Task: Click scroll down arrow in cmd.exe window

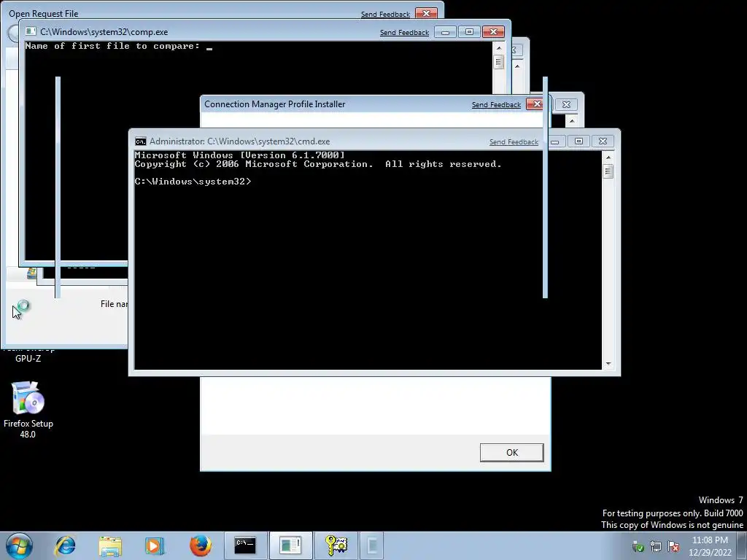Action: coord(608,365)
